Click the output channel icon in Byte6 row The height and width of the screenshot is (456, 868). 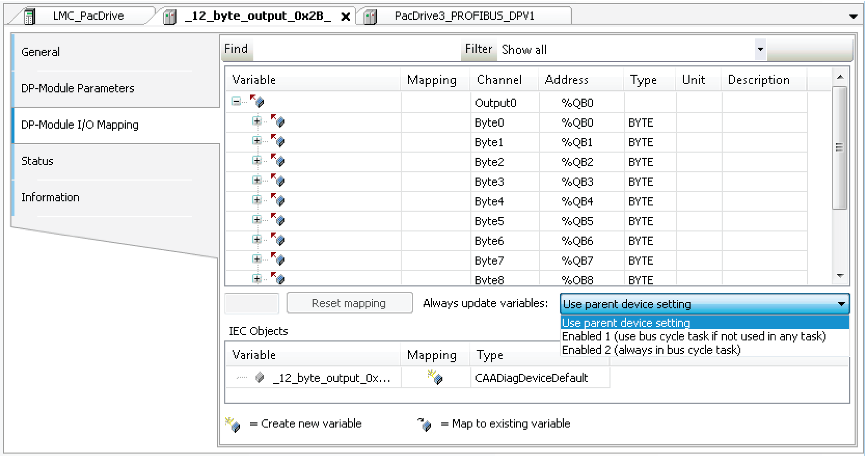[278, 240]
